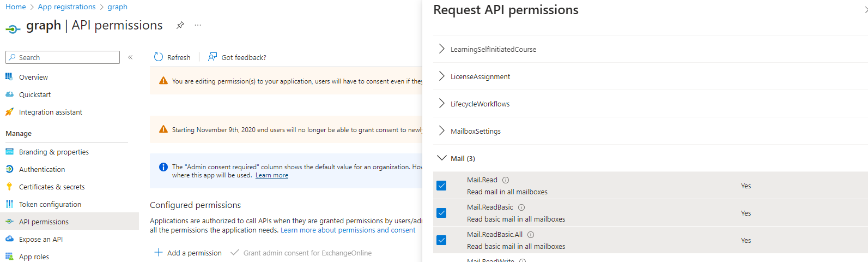Click the Token configuration bars icon
This screenshot has width=868, height=262.
click(x=9, y=204)
